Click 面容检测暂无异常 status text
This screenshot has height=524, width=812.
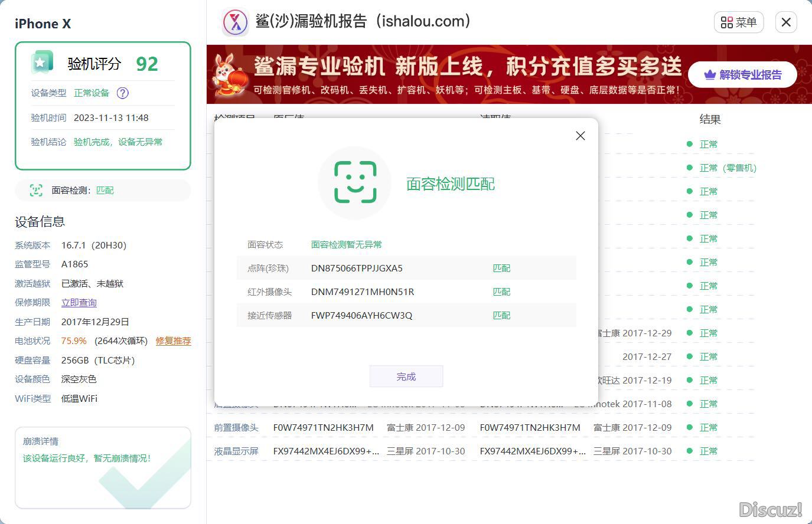(347, 244)
